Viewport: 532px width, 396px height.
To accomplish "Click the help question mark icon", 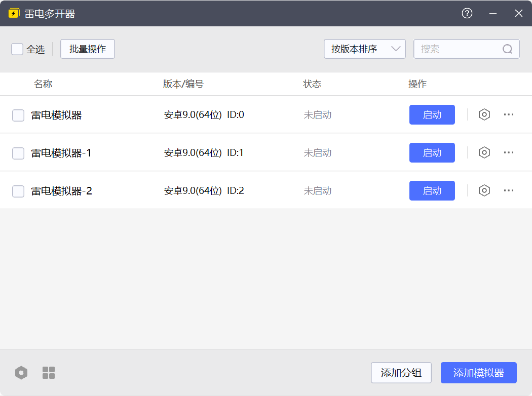I will pyautogui.click(x=467, y=13).
